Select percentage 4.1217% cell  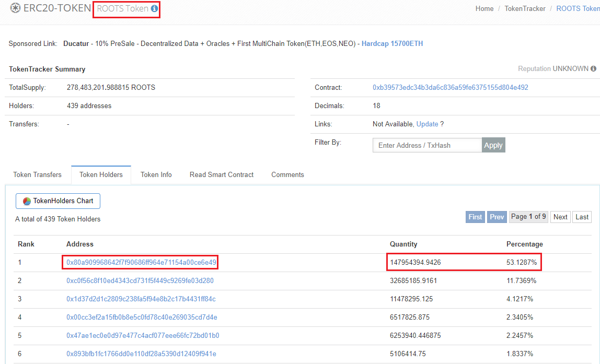(520, 299)
